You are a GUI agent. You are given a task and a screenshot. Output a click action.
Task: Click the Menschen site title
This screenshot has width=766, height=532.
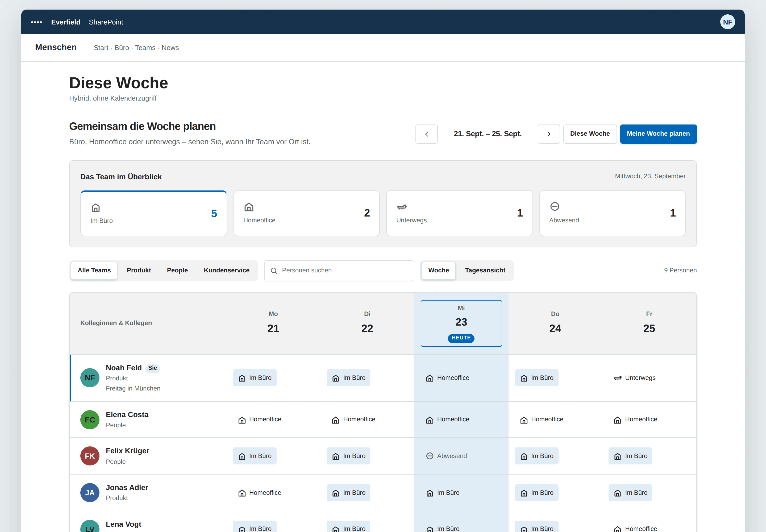pos(56,47)
